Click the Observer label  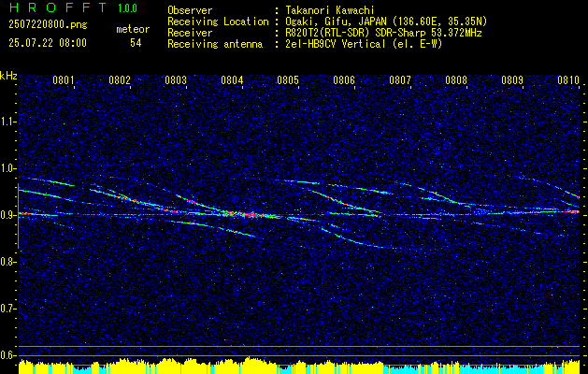(190, 10)
